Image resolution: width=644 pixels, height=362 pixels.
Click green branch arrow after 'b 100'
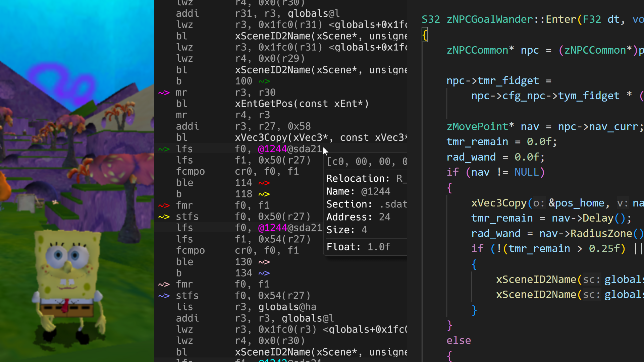point(264,81)
